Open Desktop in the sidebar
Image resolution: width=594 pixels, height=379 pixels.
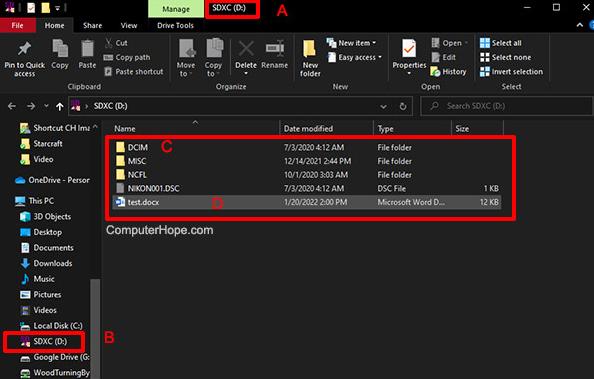tap(41, 232)
